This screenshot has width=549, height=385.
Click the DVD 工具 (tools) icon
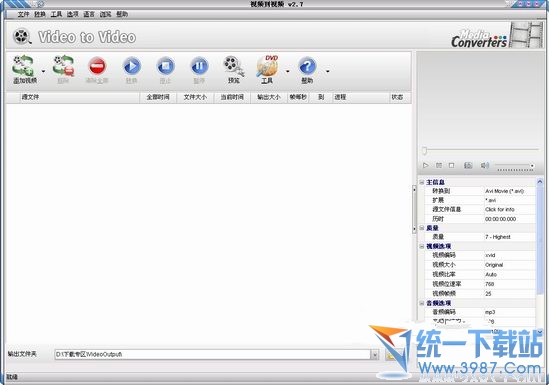tap(267, 66)
